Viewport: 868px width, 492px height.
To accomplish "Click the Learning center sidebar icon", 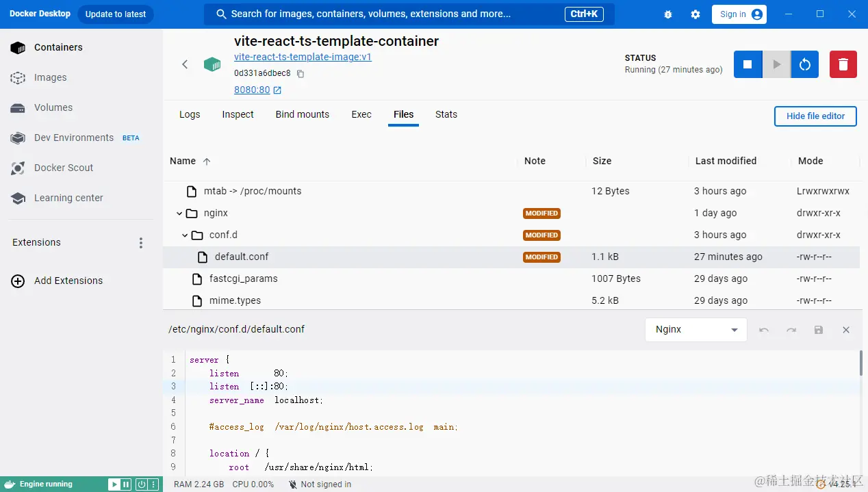I will tap(18, 198).
